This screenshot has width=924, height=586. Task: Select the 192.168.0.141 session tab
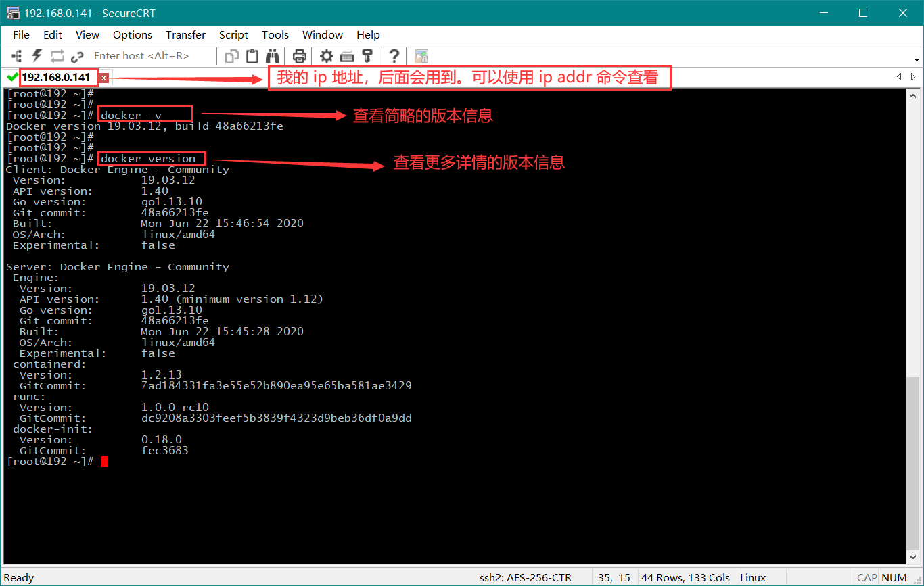pyautogui.click(x=55, y=78)
